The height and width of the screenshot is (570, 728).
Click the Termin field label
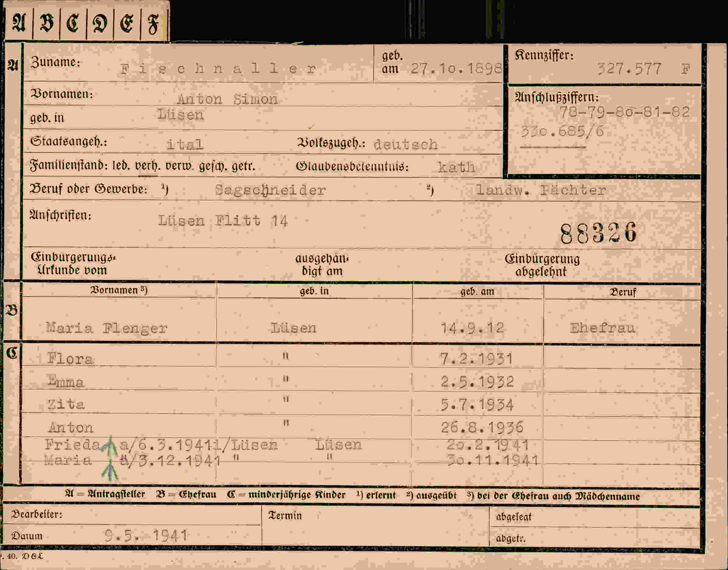pos(285,515)
